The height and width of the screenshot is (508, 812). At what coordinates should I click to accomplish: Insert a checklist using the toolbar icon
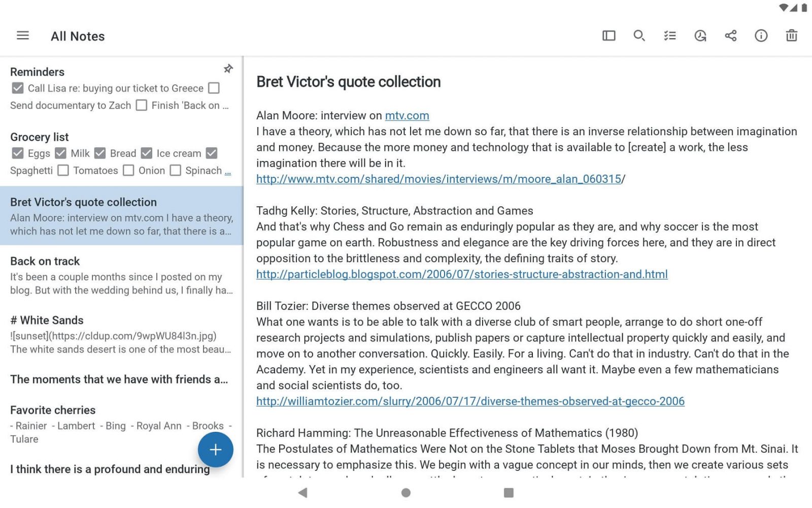(x=669, y=36)
